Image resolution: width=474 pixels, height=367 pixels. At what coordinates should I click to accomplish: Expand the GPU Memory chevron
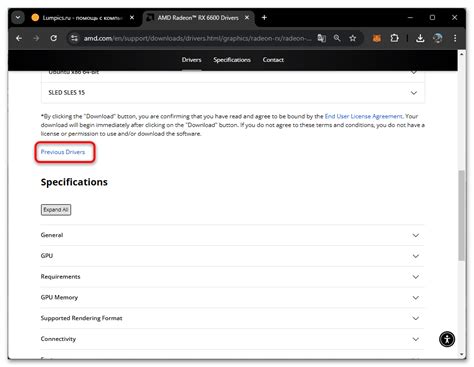click(416, 297)
